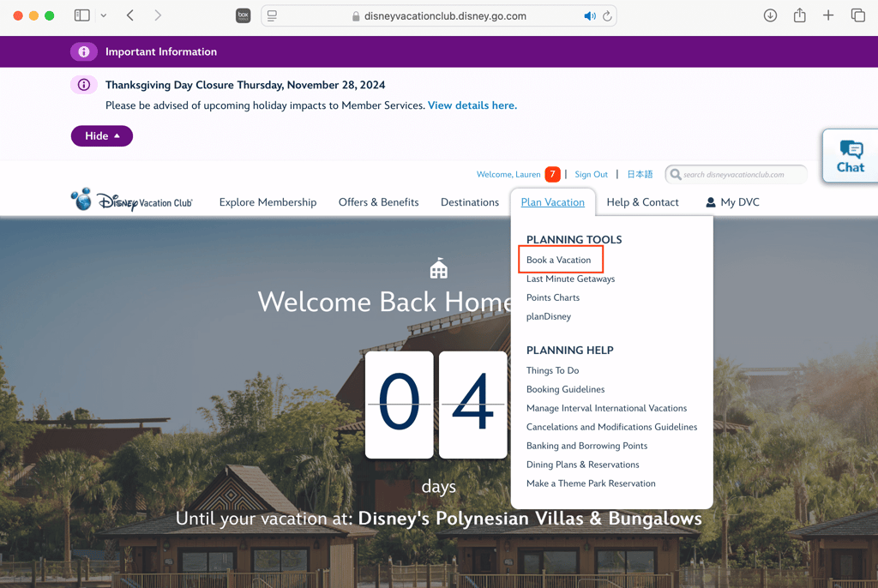Click the Plan Vacation menu tab

tap(553, 202)
